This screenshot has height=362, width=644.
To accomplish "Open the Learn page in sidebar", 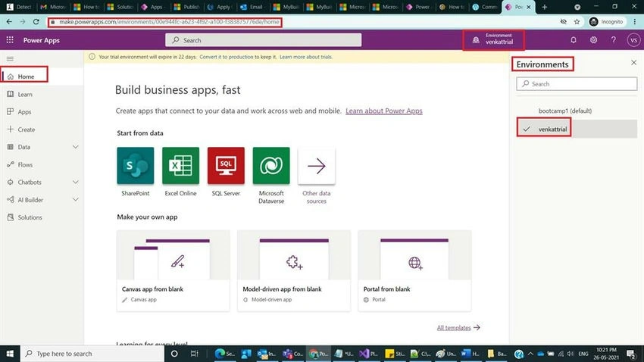I will [x=25, y=94].
